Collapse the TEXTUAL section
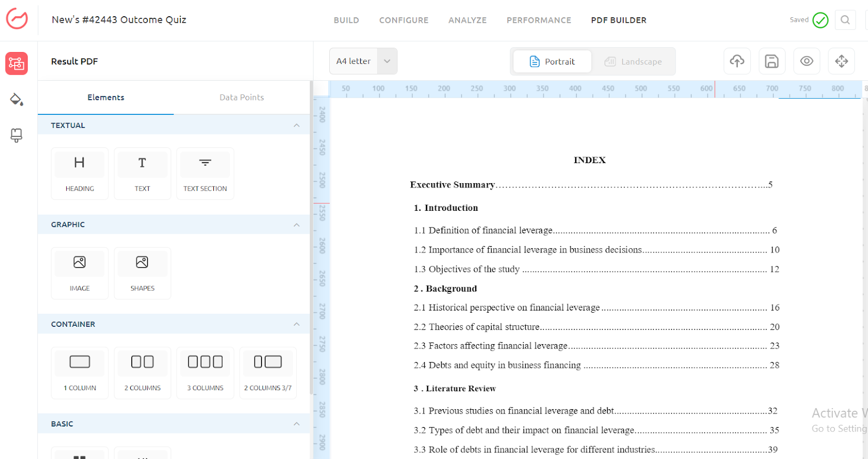 point(296,125)
